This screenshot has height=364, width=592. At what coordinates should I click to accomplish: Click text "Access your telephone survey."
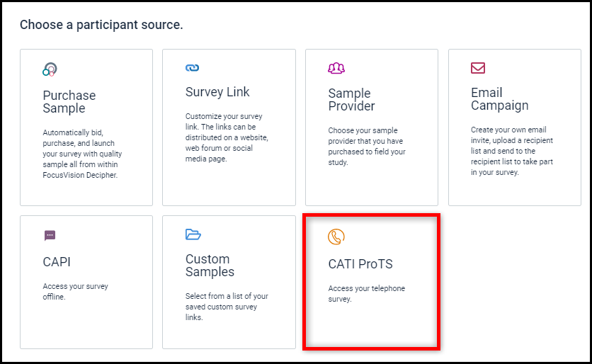coord(366,293)
